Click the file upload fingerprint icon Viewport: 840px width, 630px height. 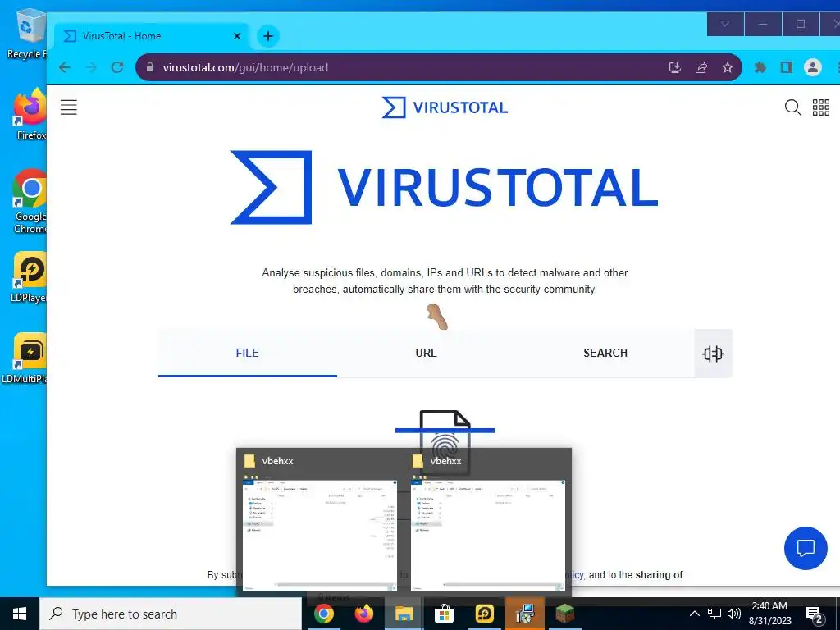coord(445,442)
